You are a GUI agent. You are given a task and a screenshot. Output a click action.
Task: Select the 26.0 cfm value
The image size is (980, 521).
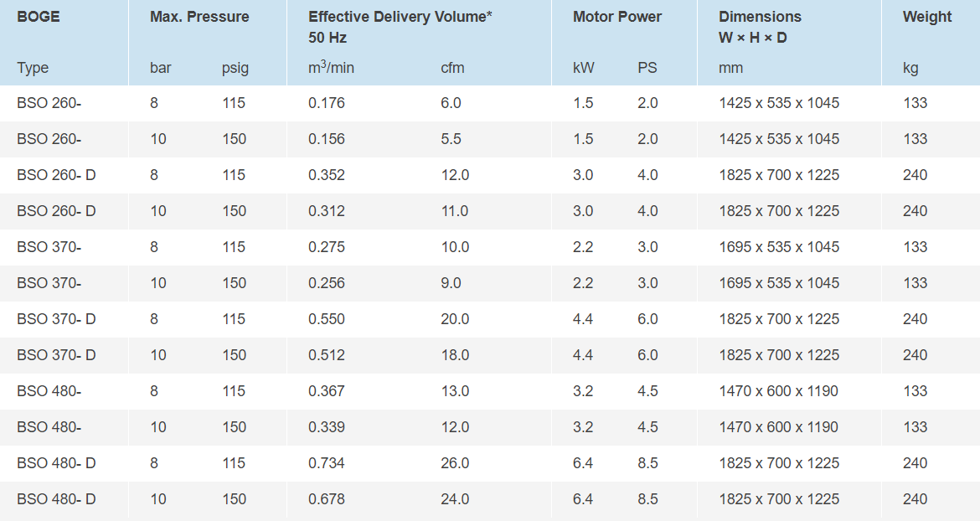point(455,463)
